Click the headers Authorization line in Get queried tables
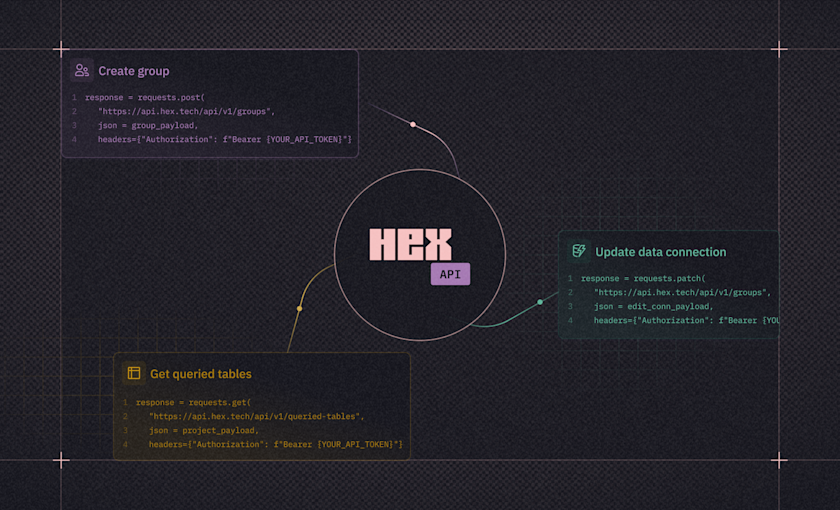This screenshot has height=510, width=840. pos(275,444)
